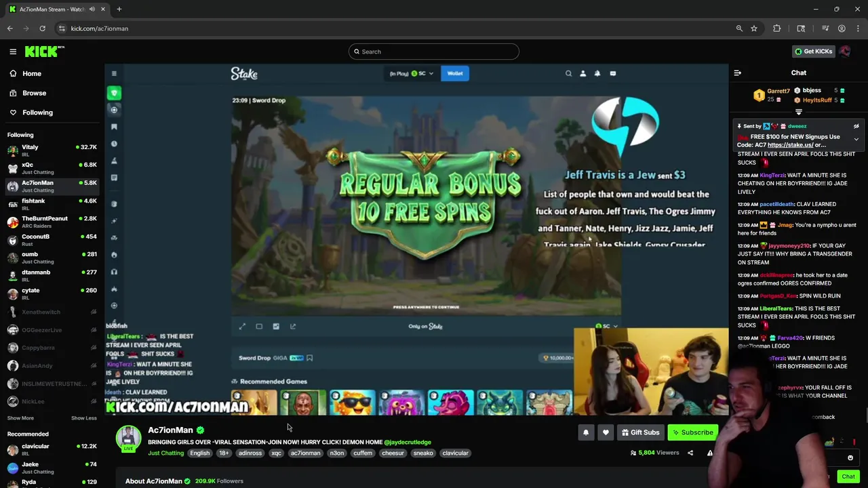868x488 pixels.
Task: Share the stream via share icon
Action: click(690, 453)
